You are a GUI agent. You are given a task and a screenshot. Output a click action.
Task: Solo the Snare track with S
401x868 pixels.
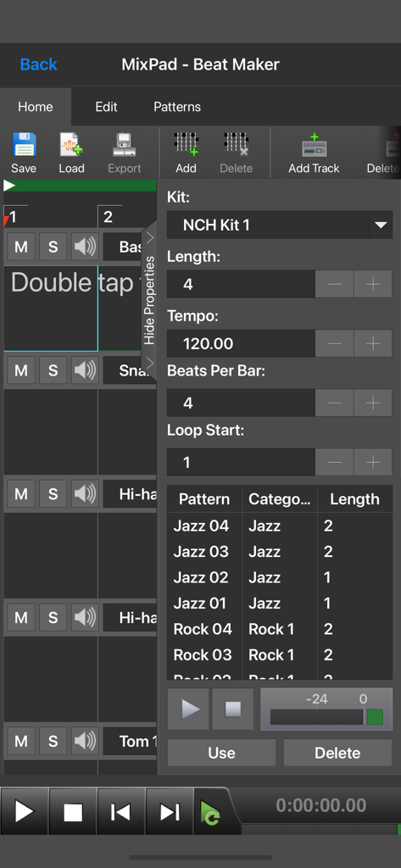click(53, 370)
